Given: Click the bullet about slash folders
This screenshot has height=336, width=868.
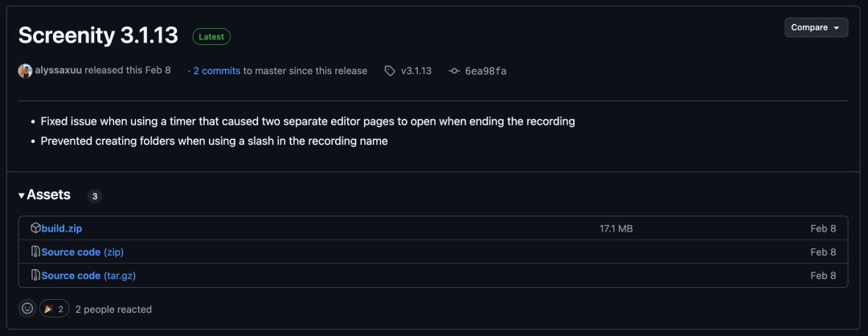Looking at the screenshot, I should [x=215, y=141].
